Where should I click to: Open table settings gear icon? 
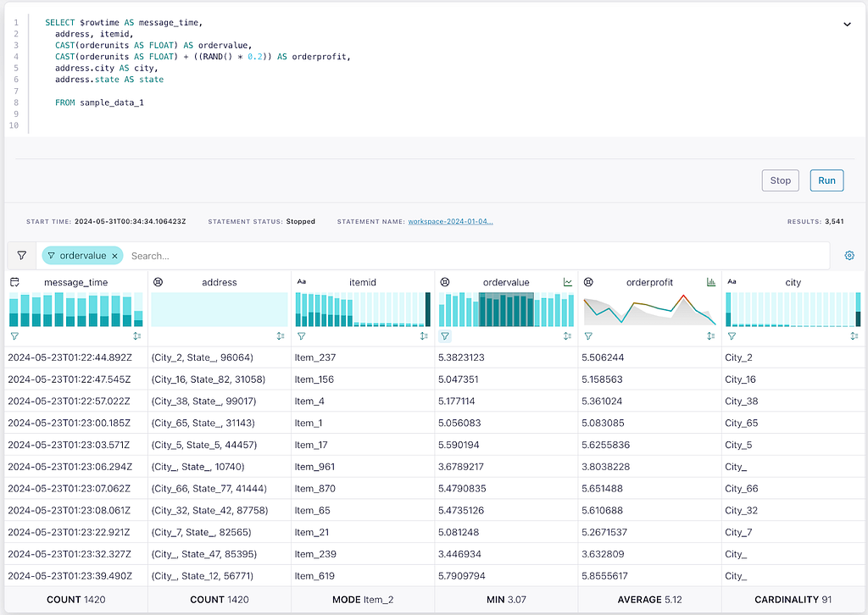849,256
